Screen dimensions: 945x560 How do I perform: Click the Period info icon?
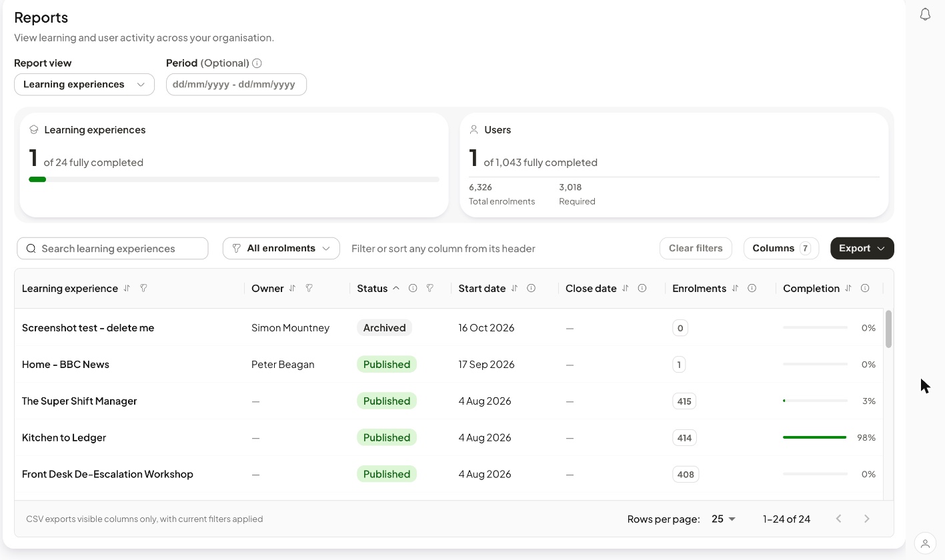(257, 63)
